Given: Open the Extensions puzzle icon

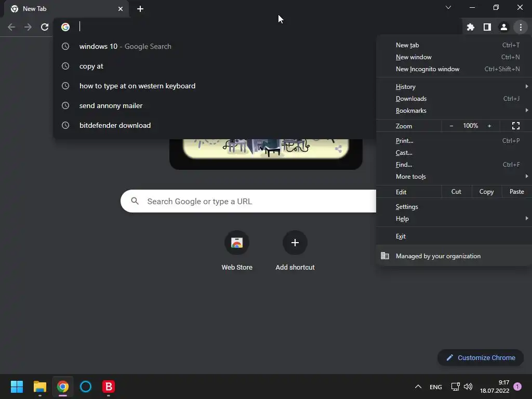Looking at the screenshot, I should 470,27.
